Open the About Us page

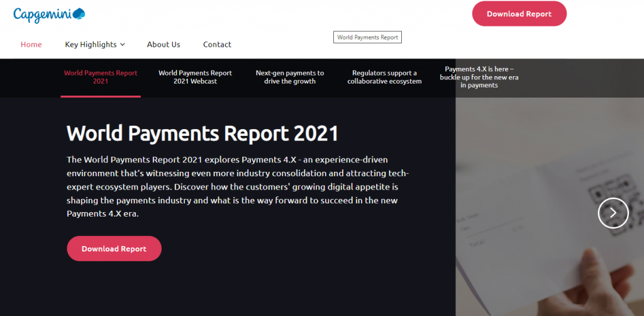tap(164, 45)
